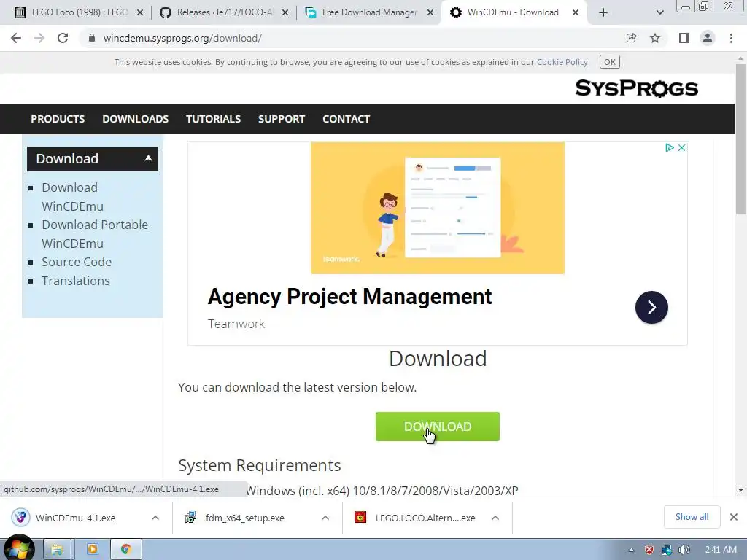Open the WinCDEmu-4.1.exe download
The width and height of the screenshot is (747, 560).
(74, 518)
